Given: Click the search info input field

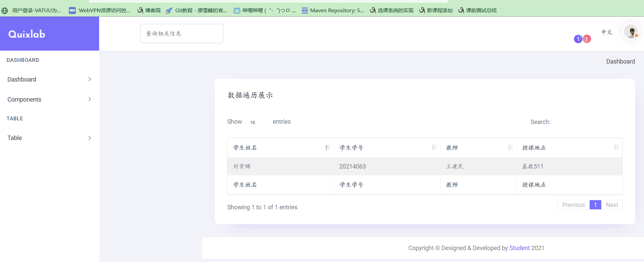Looking at the screenshot, I should (x=182, y=33).
